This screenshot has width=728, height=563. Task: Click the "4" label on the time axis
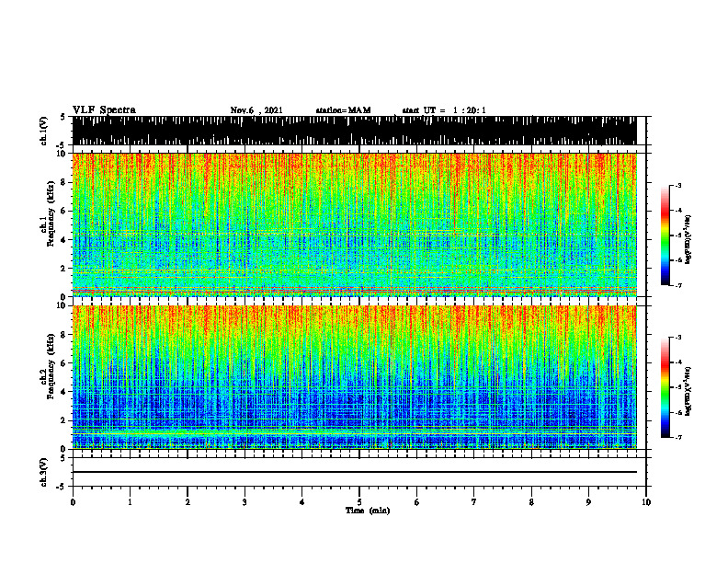[x=302, y=502]
